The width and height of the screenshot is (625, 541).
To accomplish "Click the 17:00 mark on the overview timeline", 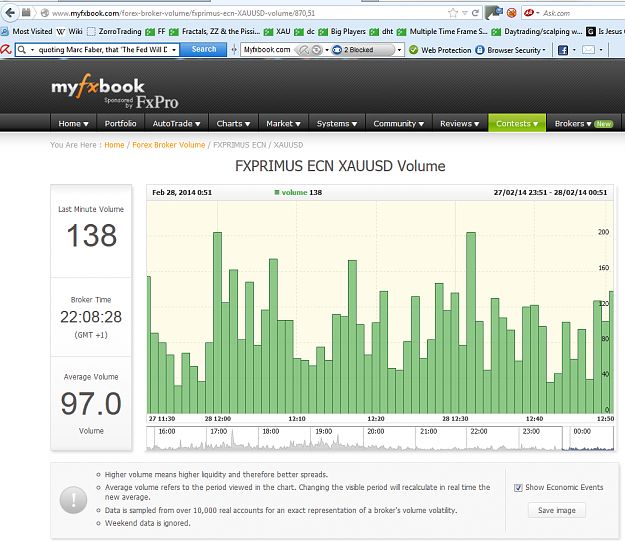I will pyautogui.click(x=218, y=432).
